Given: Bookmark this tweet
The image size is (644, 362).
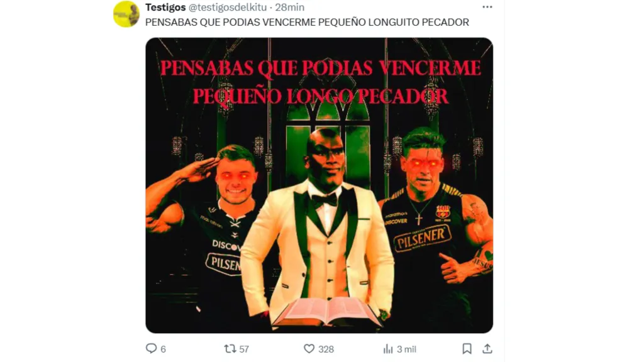Looking at the screenshot, I should pyautogui.click(x=467, y=349).
